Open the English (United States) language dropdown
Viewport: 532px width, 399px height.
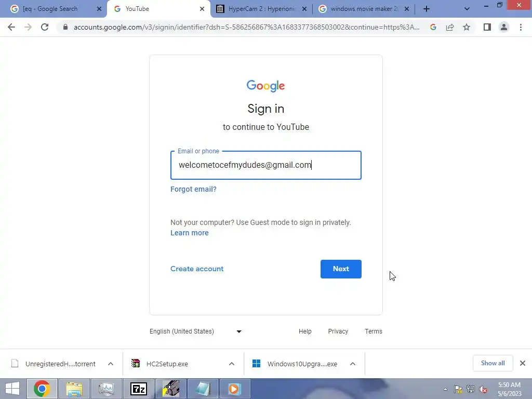coord(195,331)
